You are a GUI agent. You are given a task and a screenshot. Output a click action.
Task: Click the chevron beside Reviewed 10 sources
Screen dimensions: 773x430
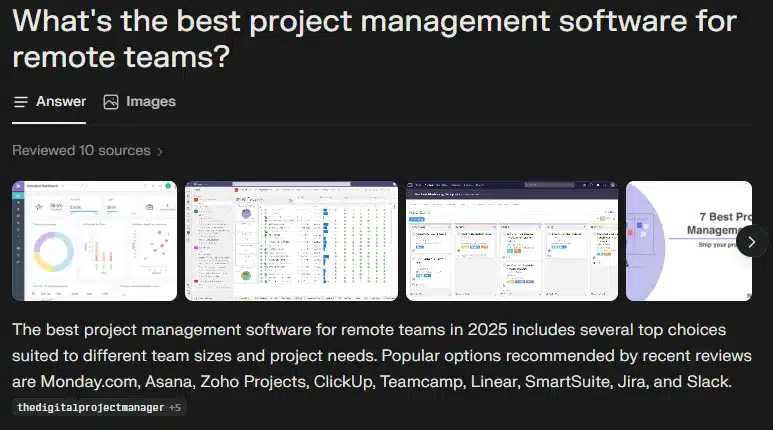pyautogui.click(x=160, y=152)
